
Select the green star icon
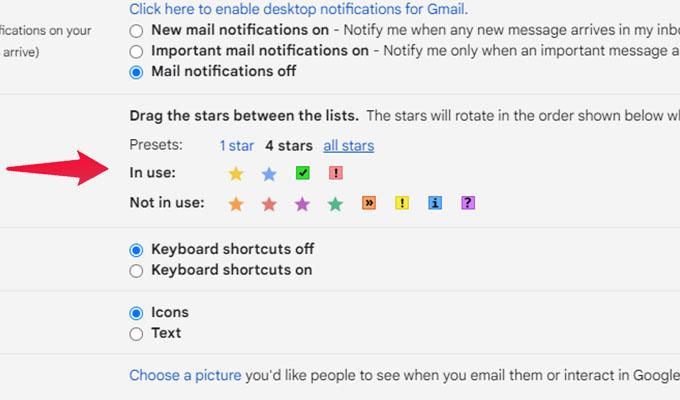[x=335, y=203]
